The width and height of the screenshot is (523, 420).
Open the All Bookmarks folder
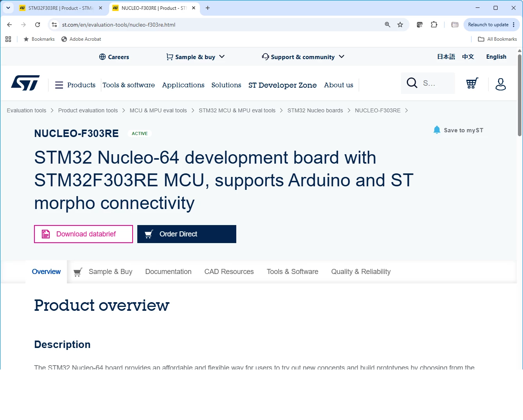(x=498, y=39)
